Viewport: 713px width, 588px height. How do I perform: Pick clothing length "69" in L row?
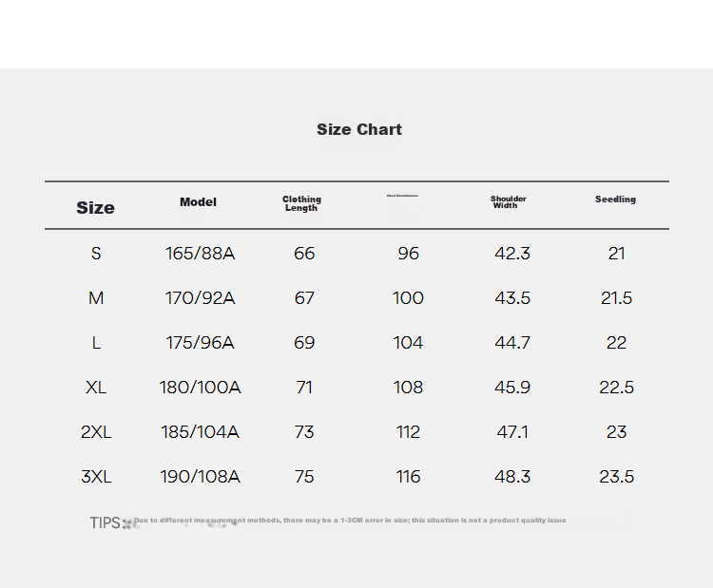tap(304, 343)
